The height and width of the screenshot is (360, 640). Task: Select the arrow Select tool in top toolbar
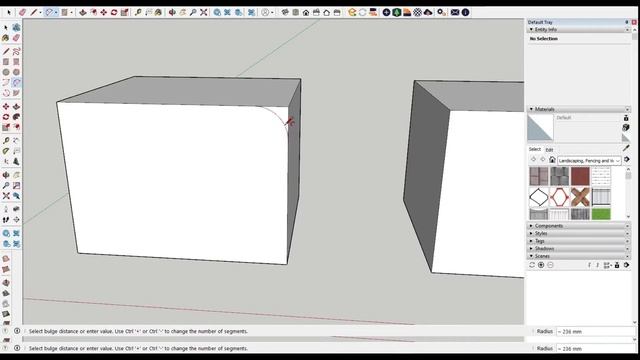point(9,13)
